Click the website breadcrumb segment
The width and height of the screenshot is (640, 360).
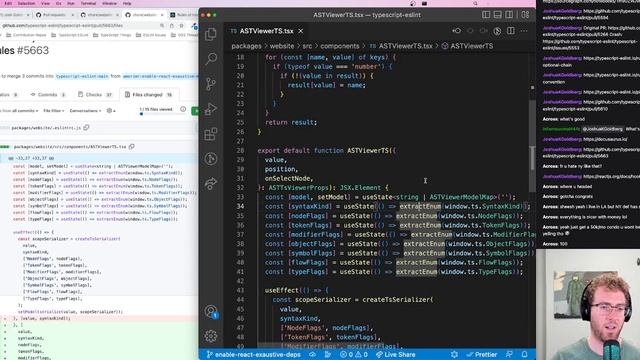(282, 46)
